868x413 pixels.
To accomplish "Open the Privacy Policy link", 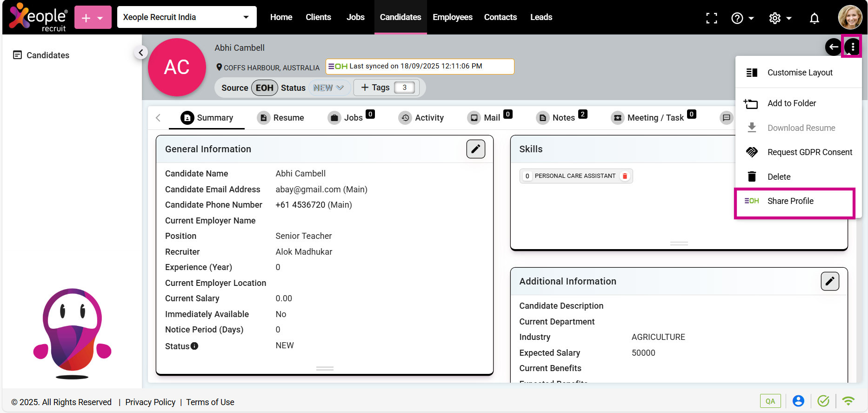I will pyautogui.click(x=150, y=402).
